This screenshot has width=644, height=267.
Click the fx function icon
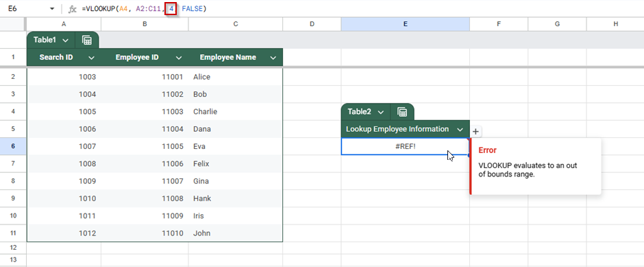pyautogui.click(x=73, y=9)
